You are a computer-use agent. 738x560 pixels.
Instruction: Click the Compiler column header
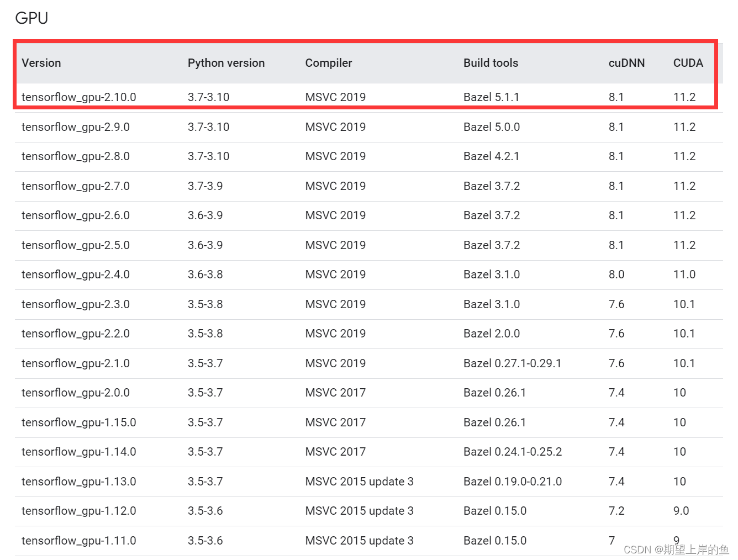click(329, 63)
